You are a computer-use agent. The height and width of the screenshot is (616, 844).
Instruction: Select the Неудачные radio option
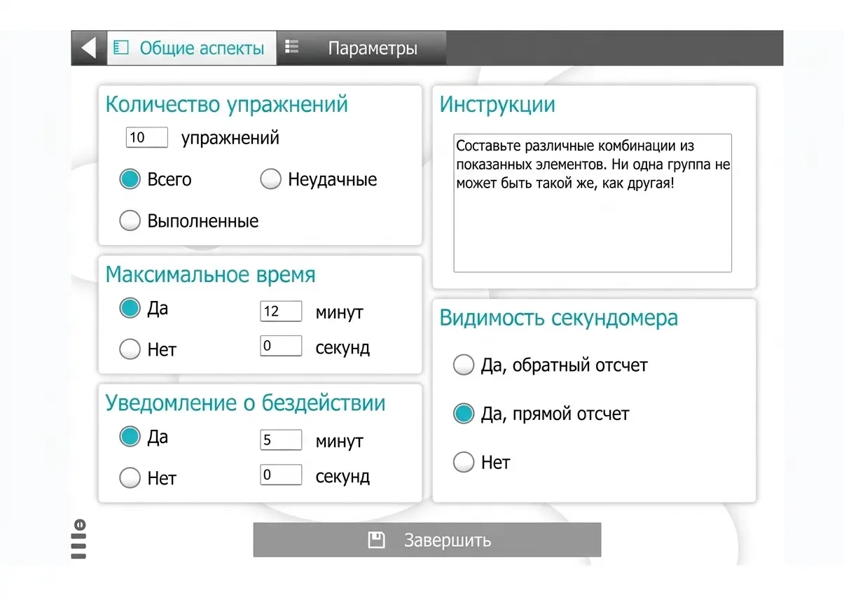click(x=271, y=180)
